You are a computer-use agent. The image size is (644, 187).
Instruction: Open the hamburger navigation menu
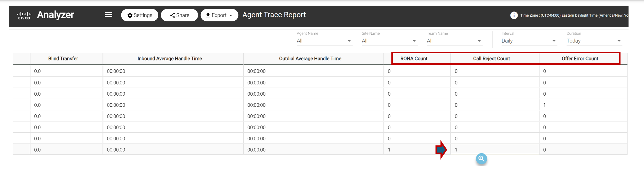[x=108, y=15]
